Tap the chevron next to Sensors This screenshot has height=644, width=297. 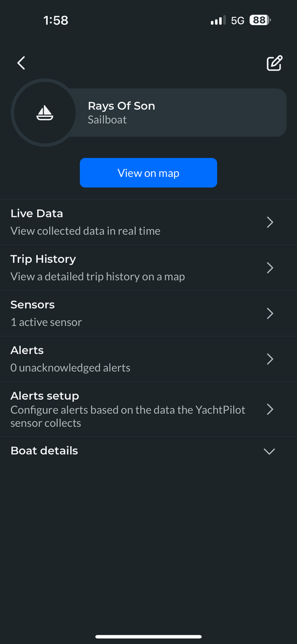270,313
